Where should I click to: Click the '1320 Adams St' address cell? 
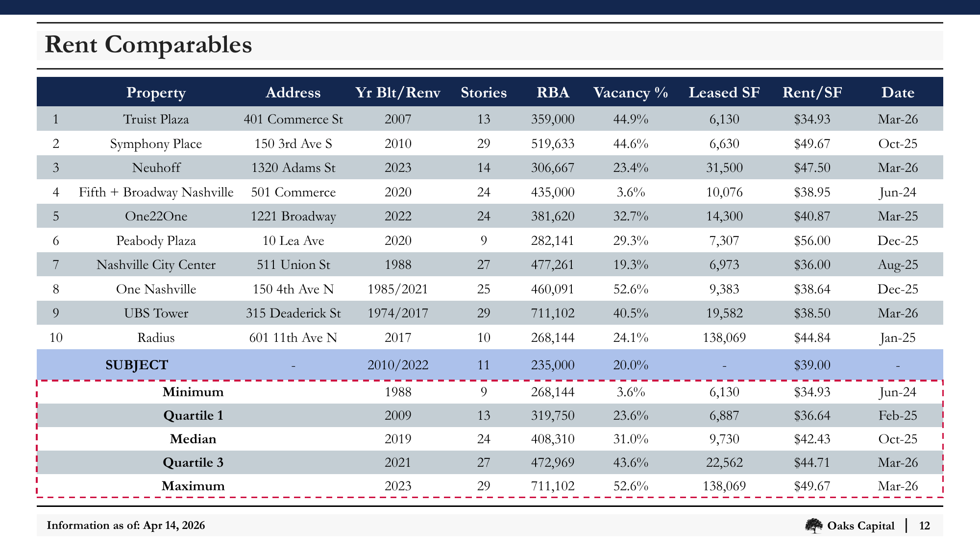[x=293, y=168]
